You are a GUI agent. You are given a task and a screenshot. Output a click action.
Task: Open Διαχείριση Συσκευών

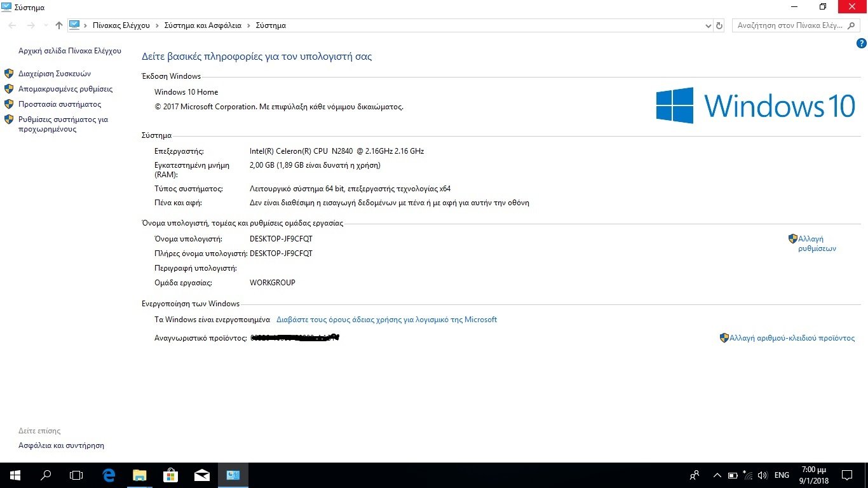tap(55, 74)
